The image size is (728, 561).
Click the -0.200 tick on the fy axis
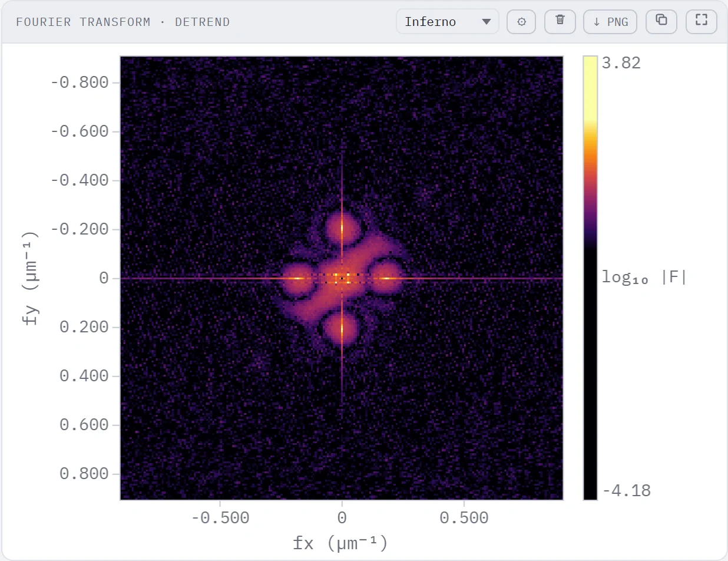[x=80, y=229]
